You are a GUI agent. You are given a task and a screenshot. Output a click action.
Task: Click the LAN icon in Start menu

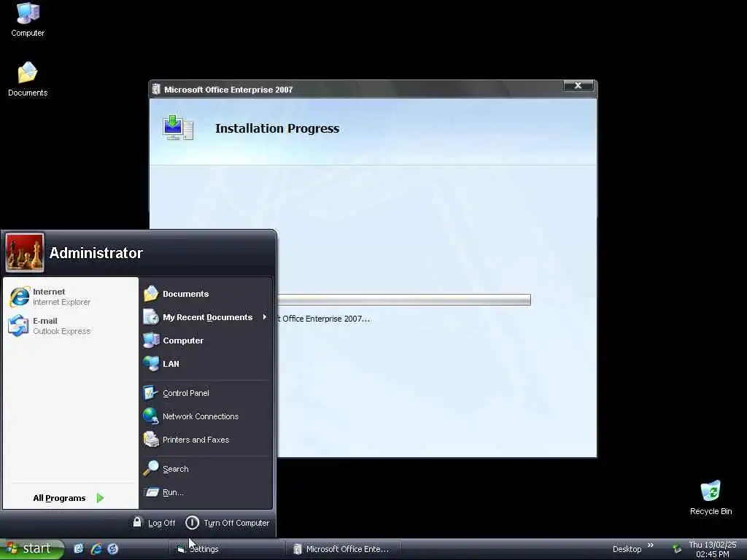[x=151, y=363]
